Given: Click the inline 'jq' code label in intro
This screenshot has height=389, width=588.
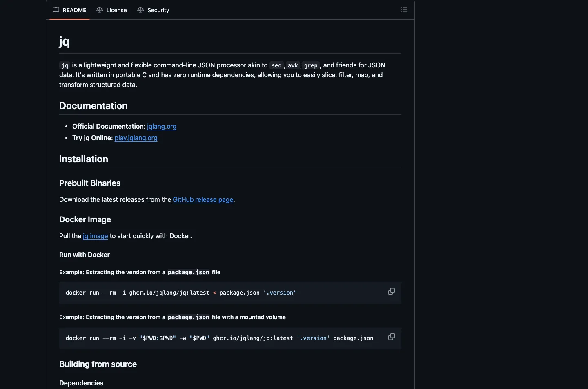Looking at the screenshot, I should pos(65,65).
